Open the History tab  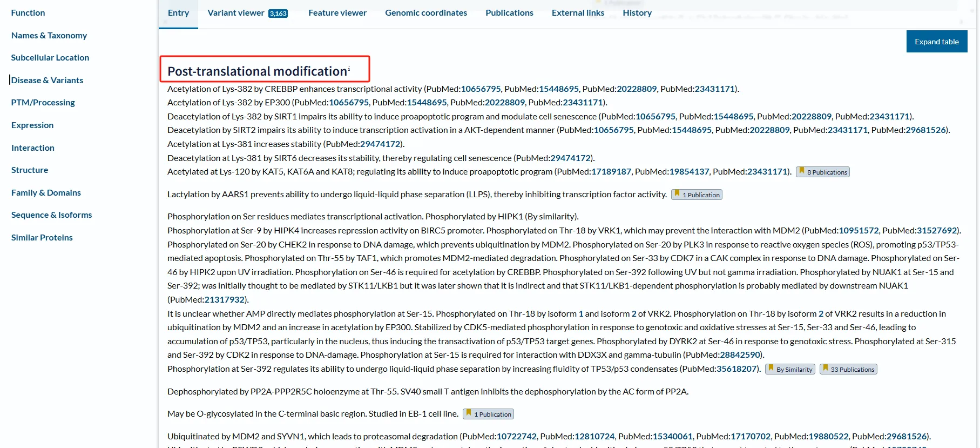[637, 13]
